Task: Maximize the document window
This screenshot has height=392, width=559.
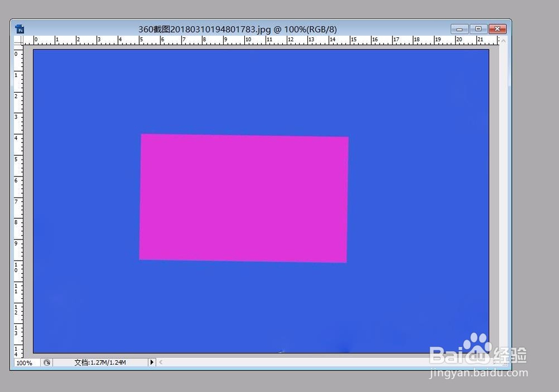Action: 478,29
